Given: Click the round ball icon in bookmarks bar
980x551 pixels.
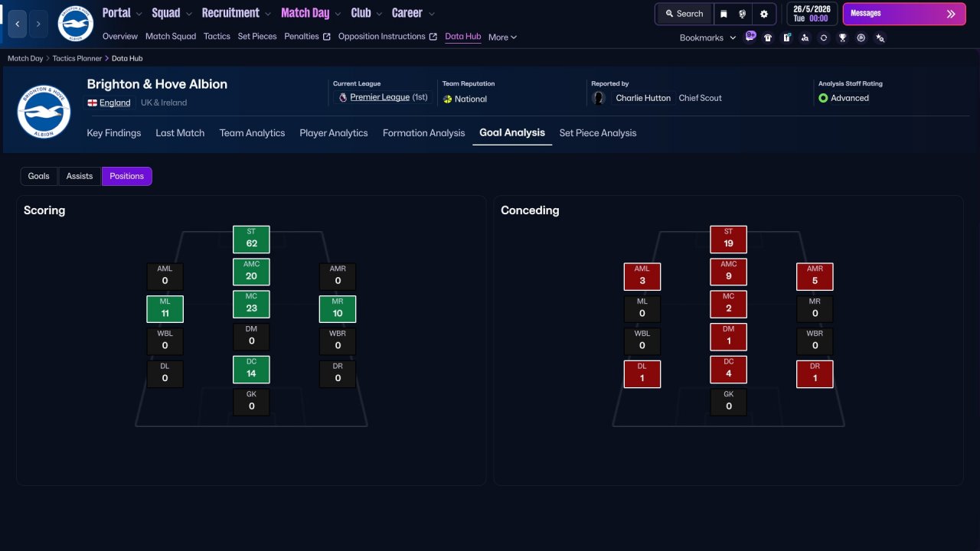Looking at the screenshot, I should (x=861, y=37).
